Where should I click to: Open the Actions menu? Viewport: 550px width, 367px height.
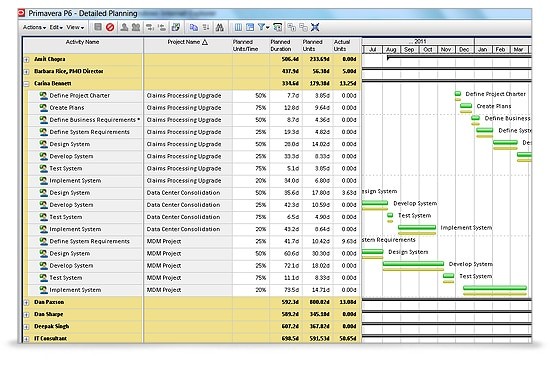[x=34, y=27]
